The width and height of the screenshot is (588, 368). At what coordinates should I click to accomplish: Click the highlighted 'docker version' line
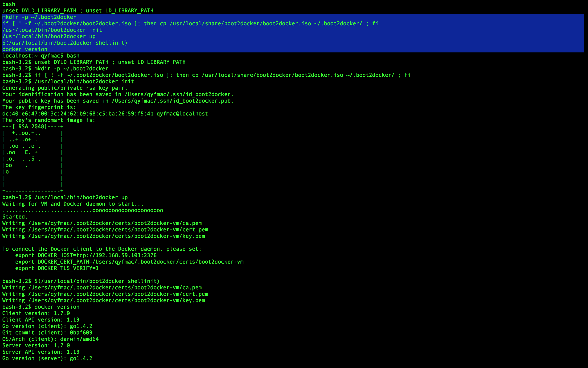click(25, 49)
